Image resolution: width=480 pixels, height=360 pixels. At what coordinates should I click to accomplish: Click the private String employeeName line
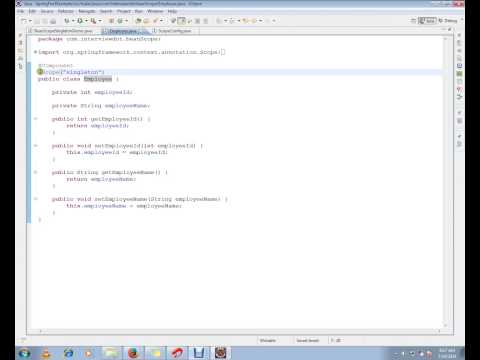101,106
